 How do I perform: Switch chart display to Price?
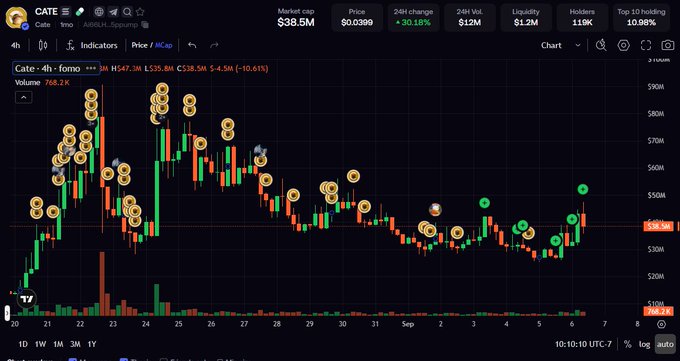click(x=139, y=45)
